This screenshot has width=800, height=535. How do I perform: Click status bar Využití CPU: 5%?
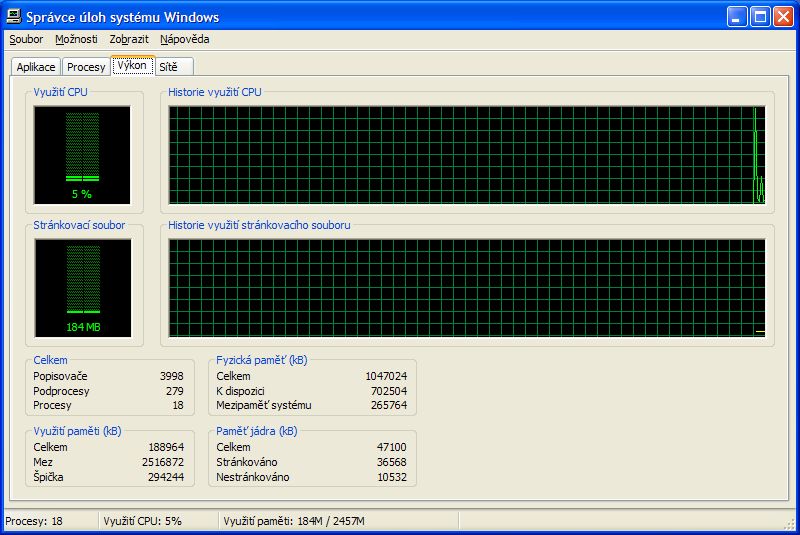point(142,521)
